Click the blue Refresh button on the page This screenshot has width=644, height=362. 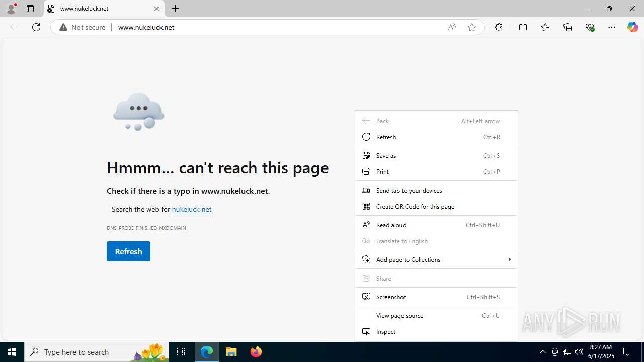[x=128, y=251]
